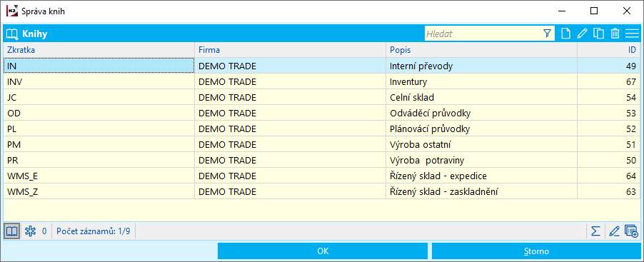Select the WMS_E row

tap(321, 176)
